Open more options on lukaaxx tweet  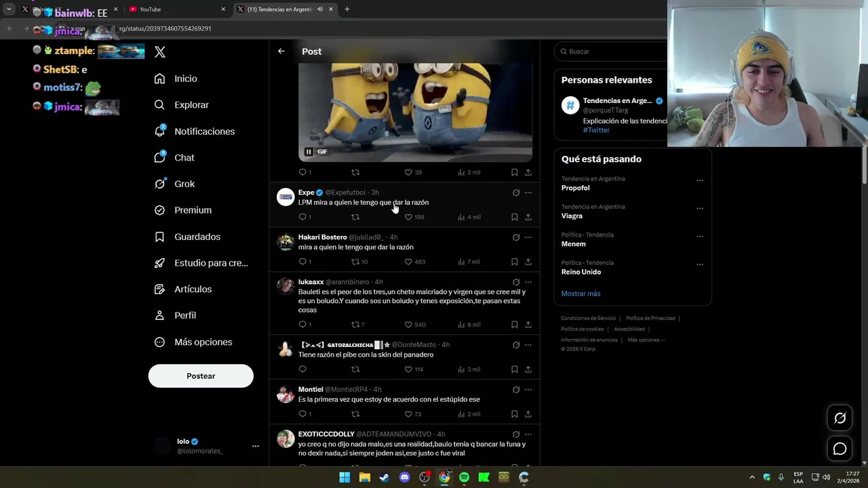coord(528,282)
